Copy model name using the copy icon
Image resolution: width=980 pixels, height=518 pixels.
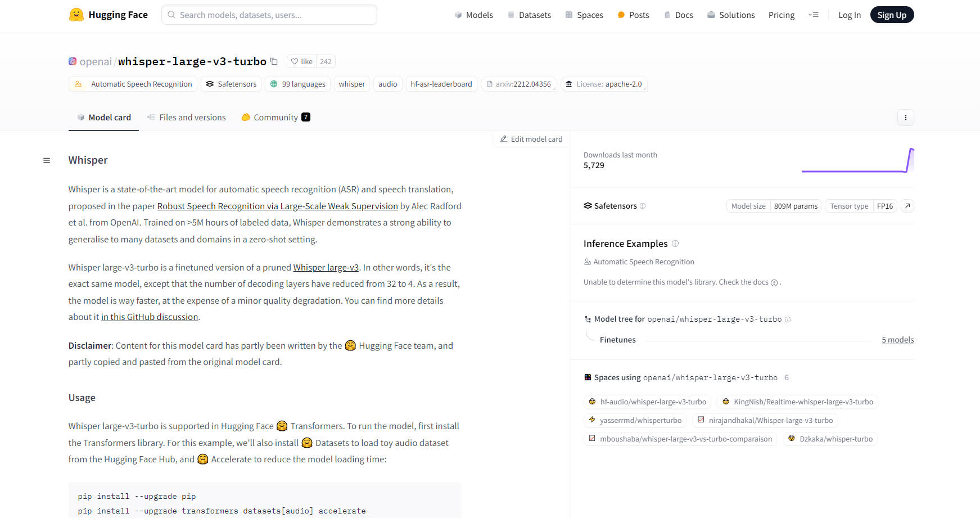pyautogui.click(x=274, y=61)
